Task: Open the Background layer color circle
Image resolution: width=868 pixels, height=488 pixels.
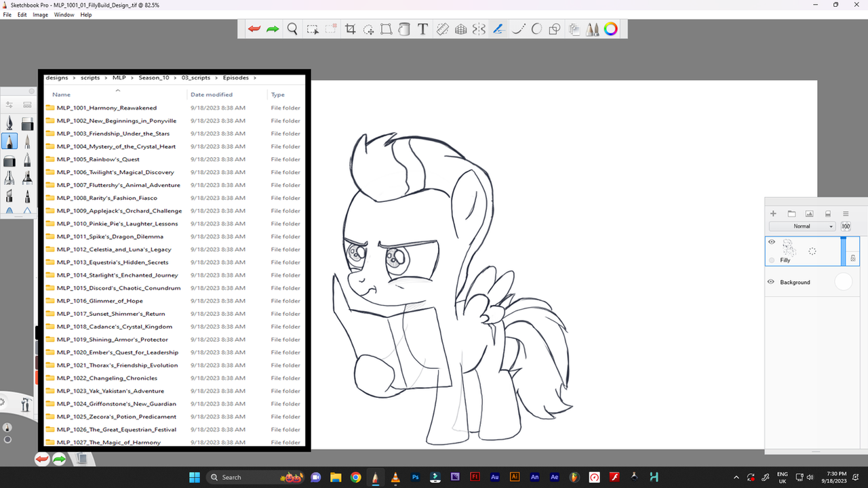Action: click(843, 282)
